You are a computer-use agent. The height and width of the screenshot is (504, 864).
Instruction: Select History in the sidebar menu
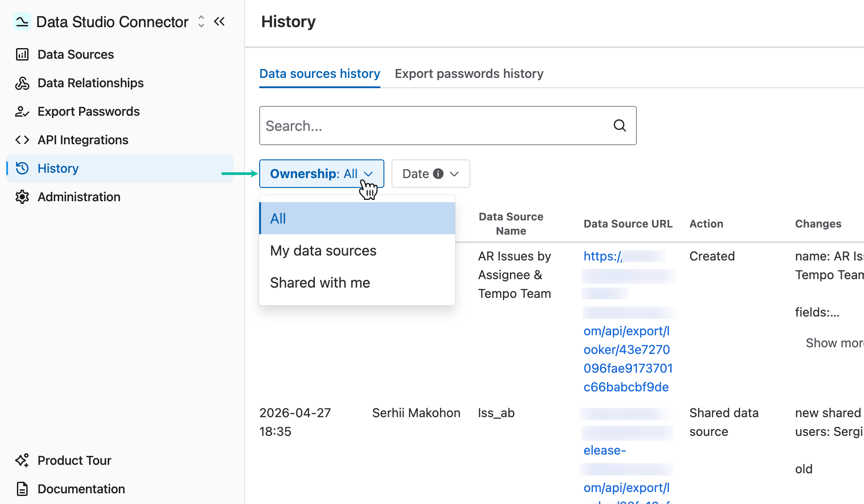[119, 168]
